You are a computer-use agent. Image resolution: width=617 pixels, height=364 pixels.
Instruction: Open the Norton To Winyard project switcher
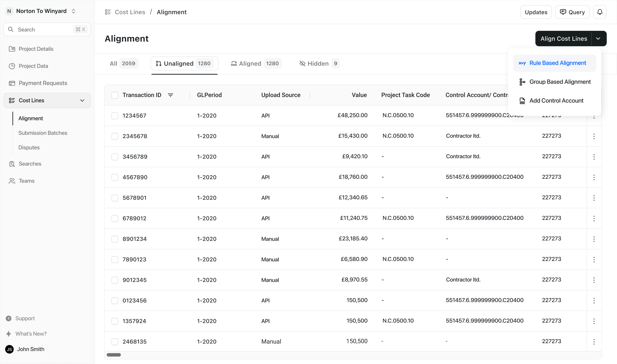(41, 11)
